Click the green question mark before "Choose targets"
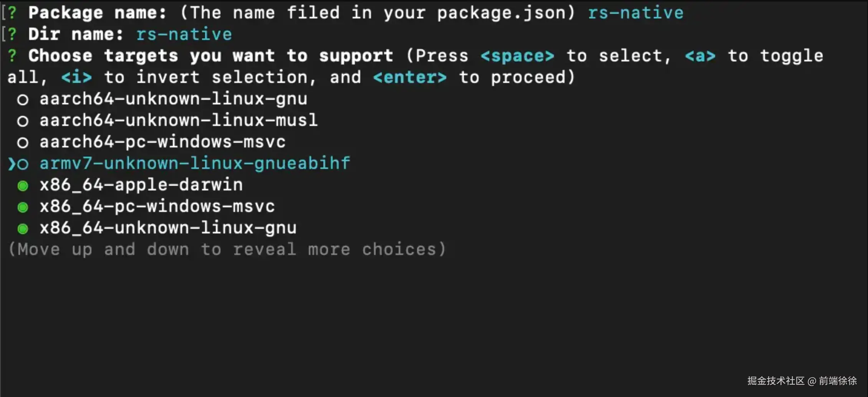Image resolution: width=868 pixels, height=397 pixels. [12, 56]
